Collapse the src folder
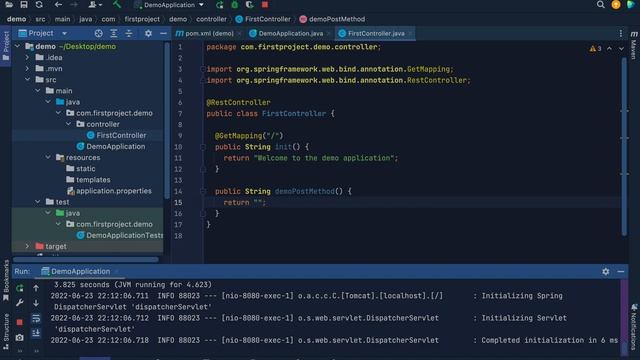Viewport: 640px width, 360px height. (27, 80)
